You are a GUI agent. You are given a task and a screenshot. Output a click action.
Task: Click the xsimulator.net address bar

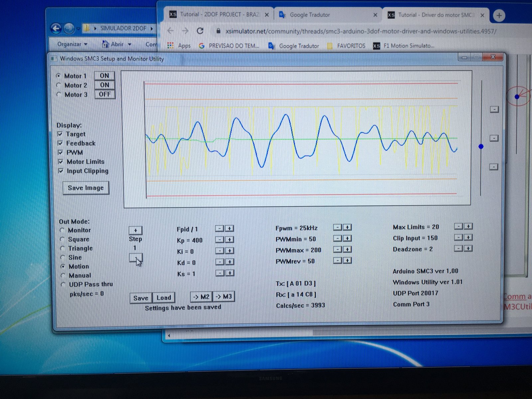361,31
